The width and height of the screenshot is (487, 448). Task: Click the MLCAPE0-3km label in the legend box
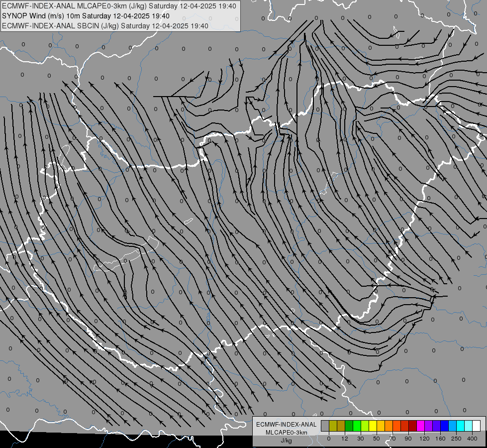pyautogui.click(x=286, y=433)
